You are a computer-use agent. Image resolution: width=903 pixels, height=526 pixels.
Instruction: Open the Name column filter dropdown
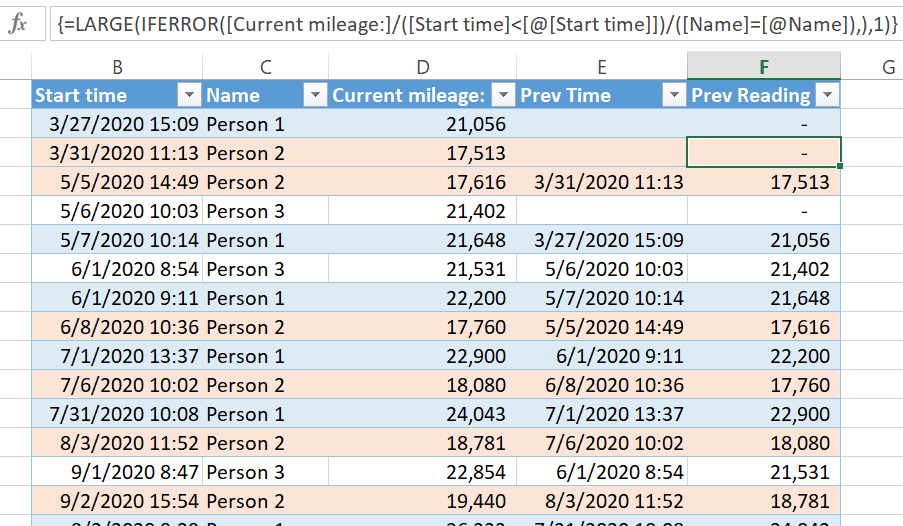click(315, 94)
